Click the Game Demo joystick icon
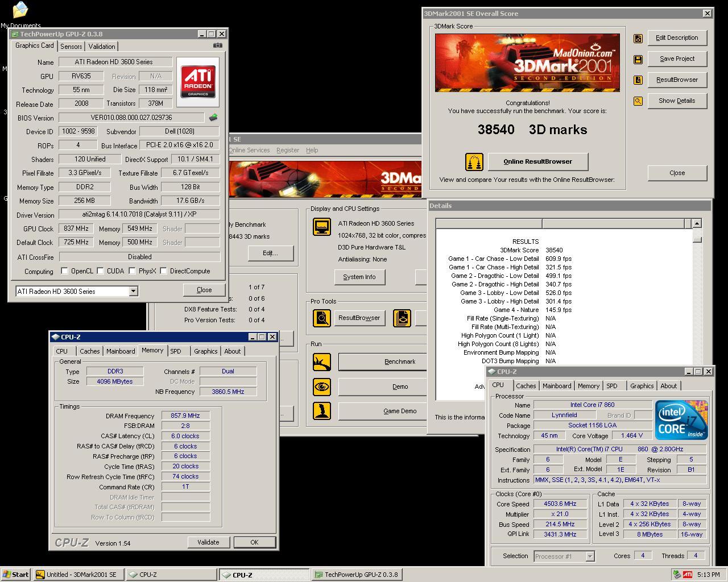The height and width of the screenshot is (582, 728). pyautogui.click(x=322, y=411)
